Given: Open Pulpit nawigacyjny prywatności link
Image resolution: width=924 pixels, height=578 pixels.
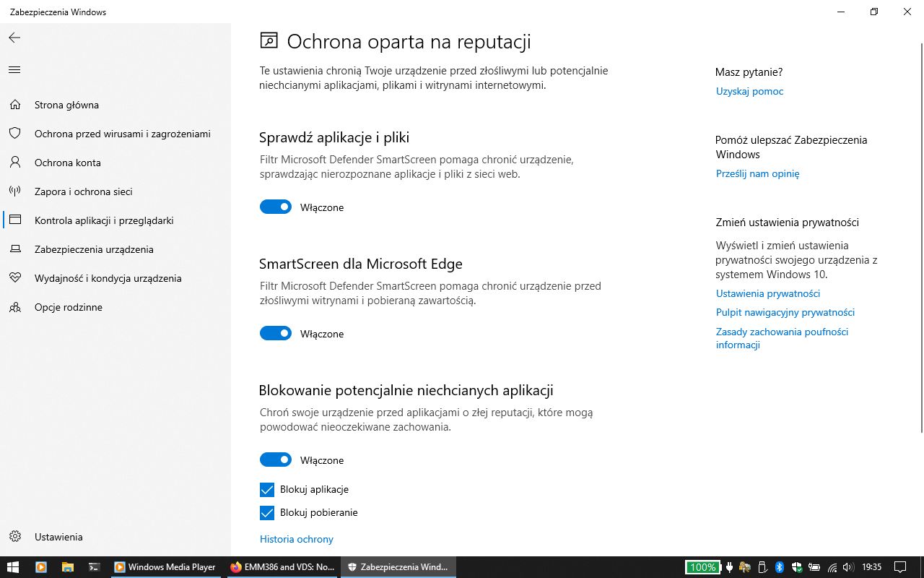Looking at the screenshot, I should (785, 312).
